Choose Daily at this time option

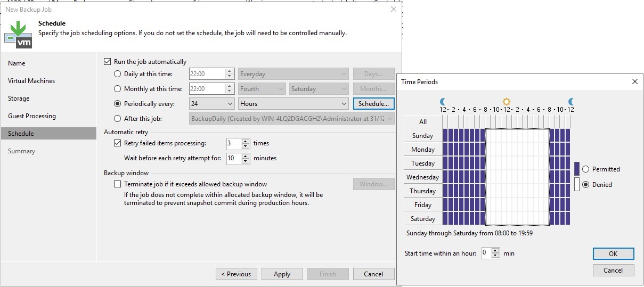coord(118,74)
